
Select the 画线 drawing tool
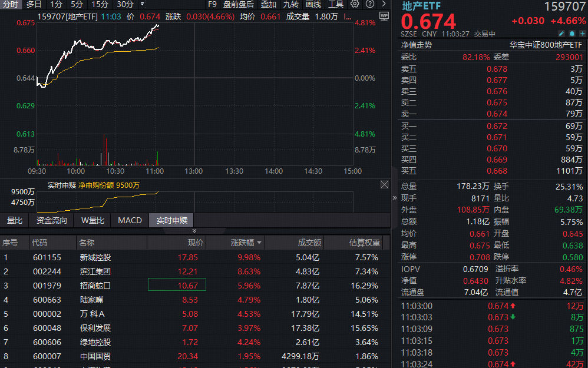(x=313, y=4)
